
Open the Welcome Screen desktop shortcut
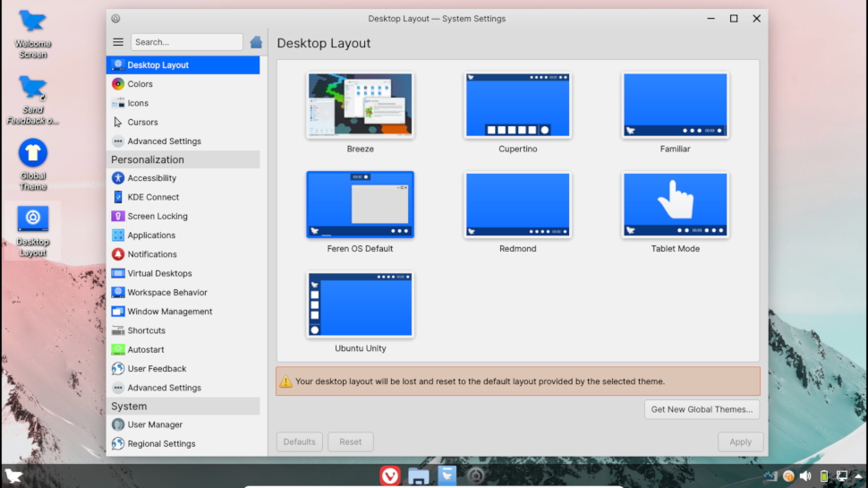32,34
